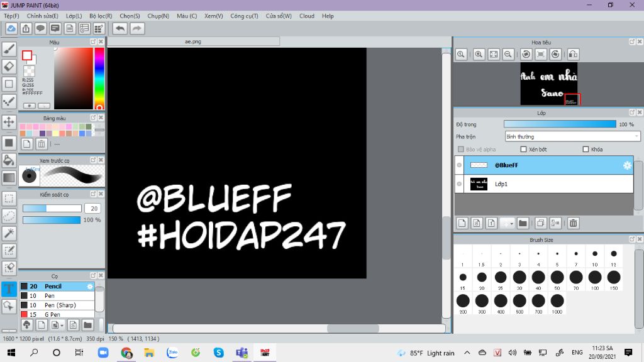
Task: Click the cloud save icon in top toolbar
Action: (x=11, y=28)
